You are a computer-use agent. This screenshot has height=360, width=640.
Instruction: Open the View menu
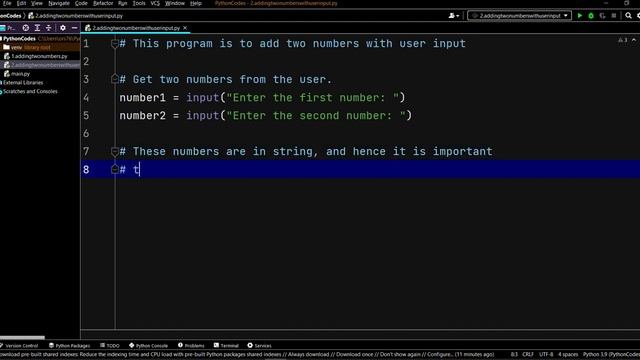pyautogui.click(x=37, y=3)
